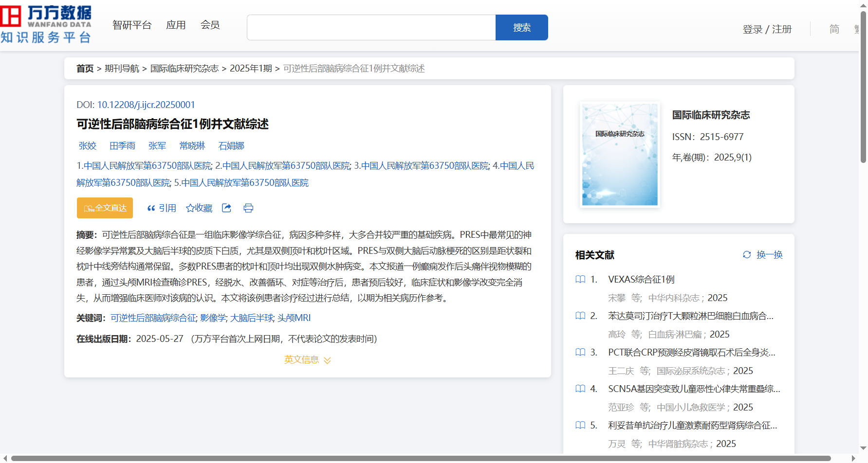Open the 智研平台 menu

point(132,25)
